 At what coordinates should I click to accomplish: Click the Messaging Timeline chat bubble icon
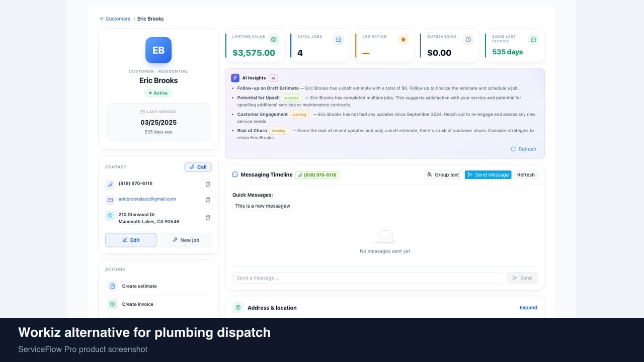[235, 174]
